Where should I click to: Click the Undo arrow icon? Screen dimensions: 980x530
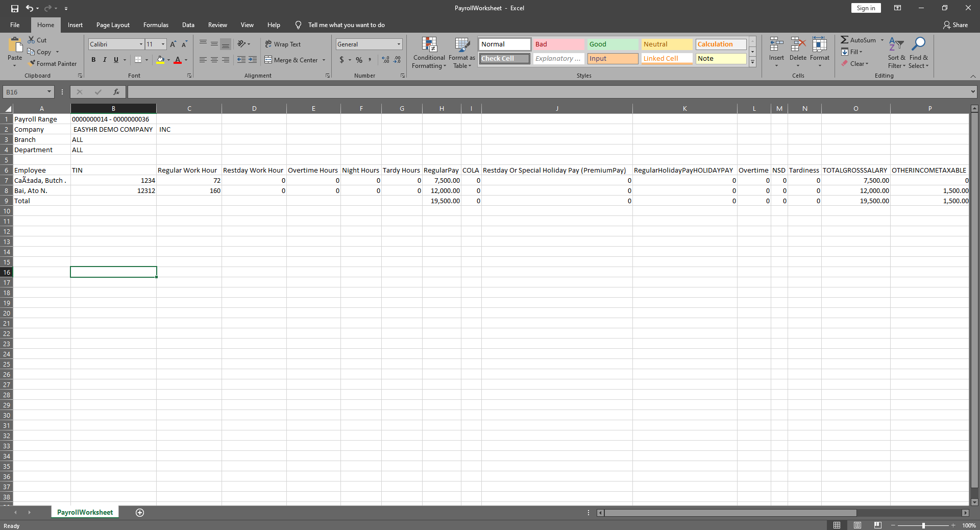click(x=30, y=8)
